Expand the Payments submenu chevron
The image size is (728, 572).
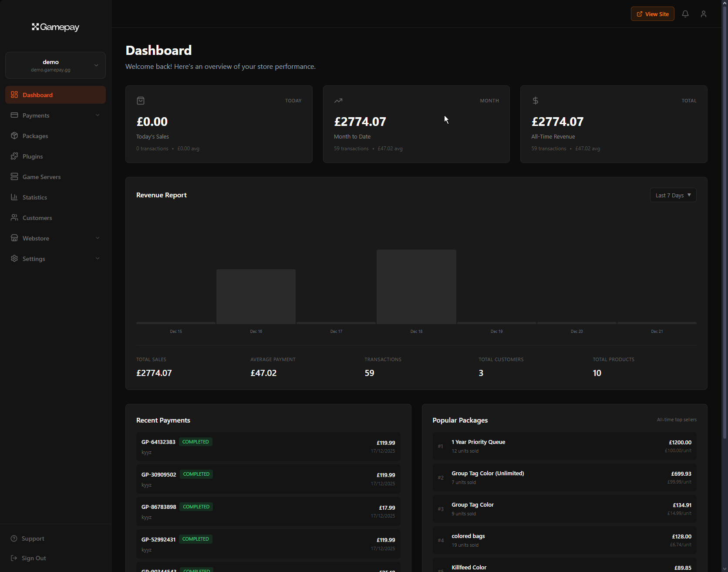pos(98,115)
